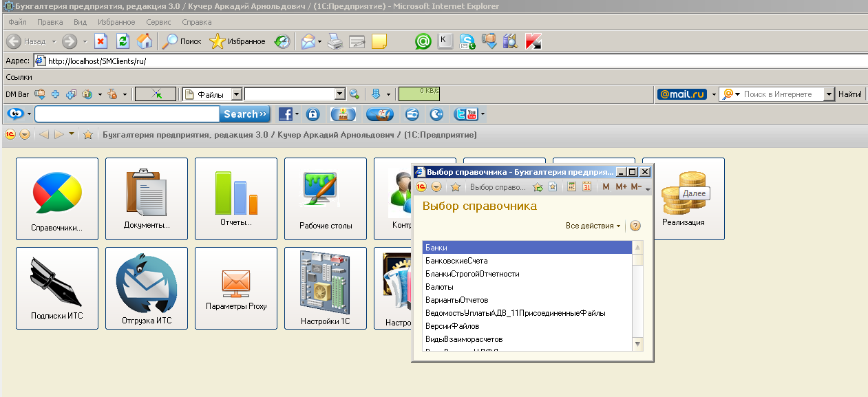Viewport: 868px width, 397px height.
Task: Open the Файл menu
Action: 17,22
